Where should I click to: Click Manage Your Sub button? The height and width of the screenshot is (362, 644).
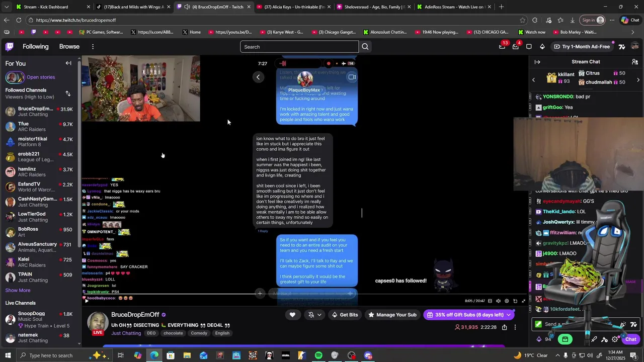point(392,315)
